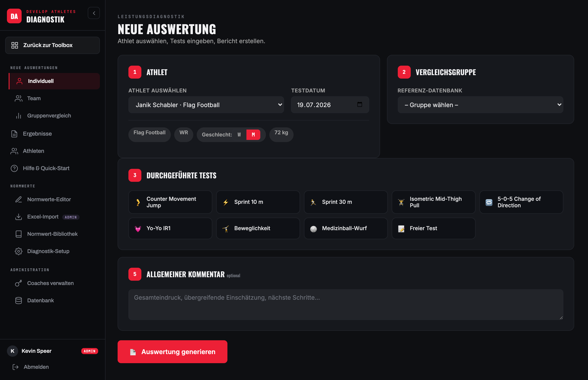Screen dimensions: 588x380
Task: Click the grid icon in Zurück zur Toolbox
Action: pos(14,45)
